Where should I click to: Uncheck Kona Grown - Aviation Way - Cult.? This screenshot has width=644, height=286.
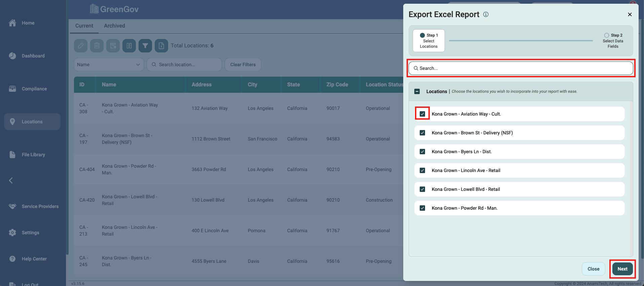pos(422,114)
